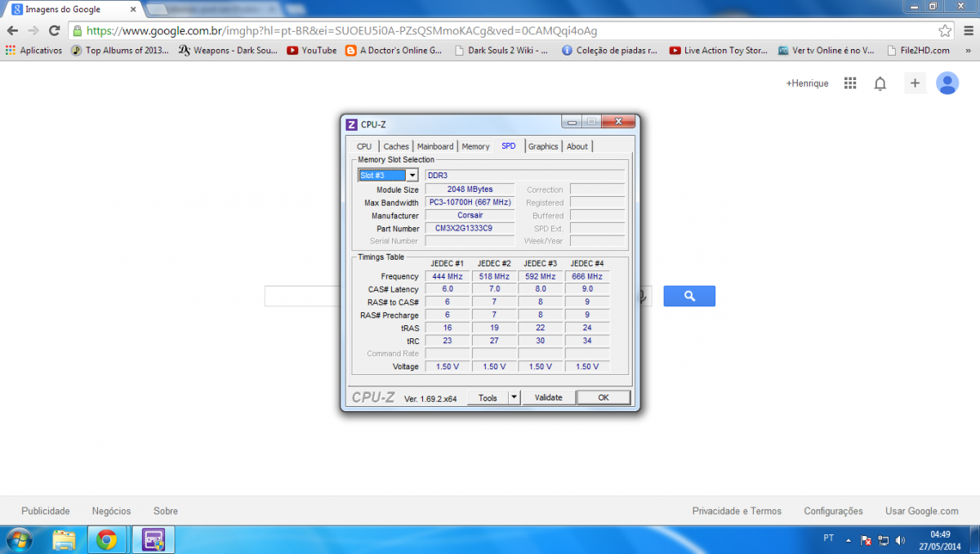
Task: Open the +Henrique profile link
Action: (x=807, y=83)
